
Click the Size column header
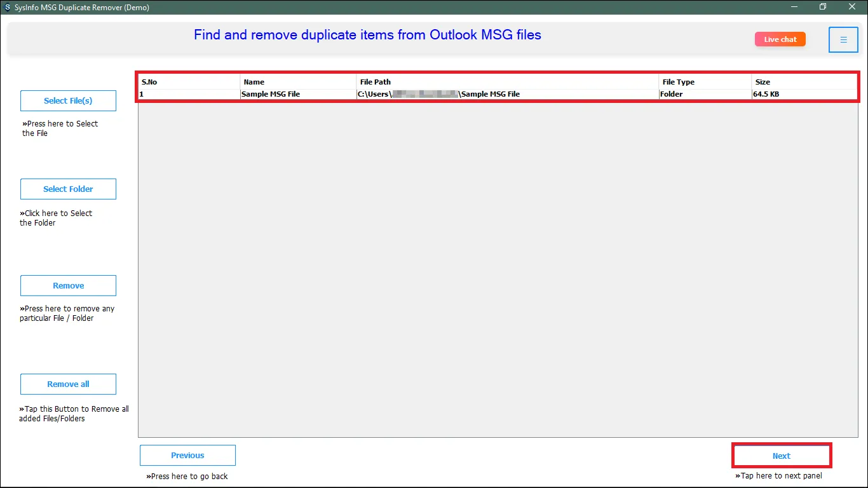(x=804, y=82)
